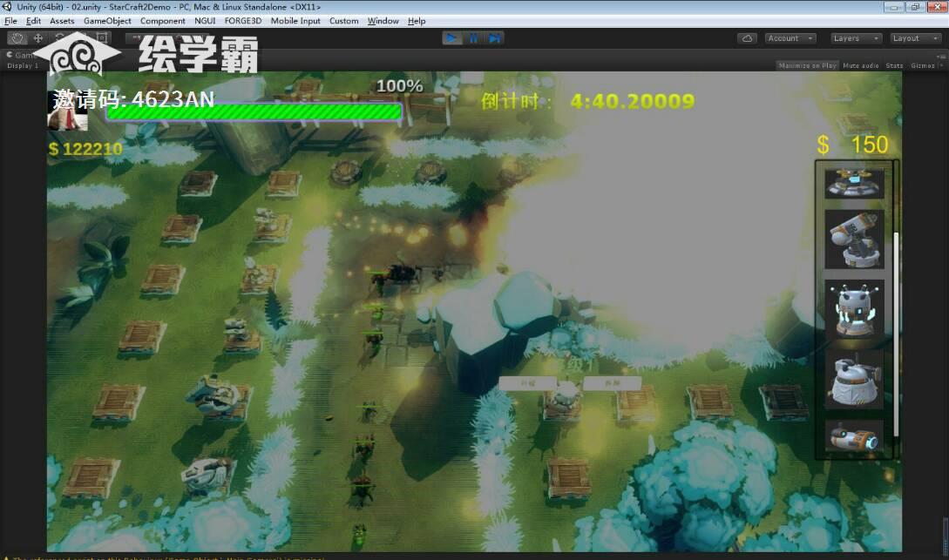Open the NGUI menu
The image size is (949, 560).
pos(205,21)
